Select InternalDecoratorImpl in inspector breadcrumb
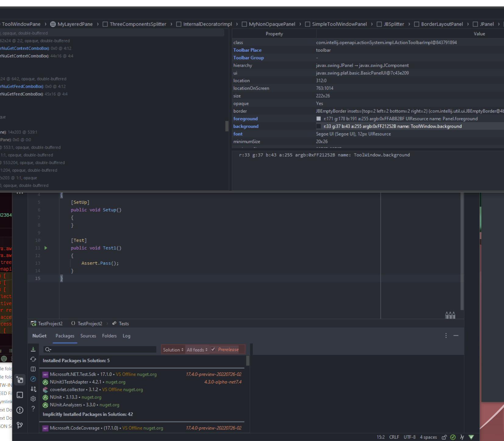Screen dimensions: 504x441 coord(204,24)
